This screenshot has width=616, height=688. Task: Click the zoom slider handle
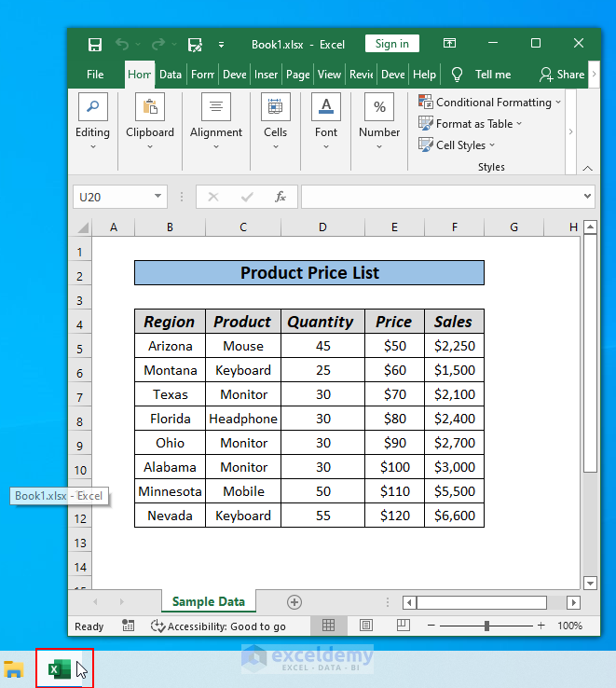pos(486,626)
